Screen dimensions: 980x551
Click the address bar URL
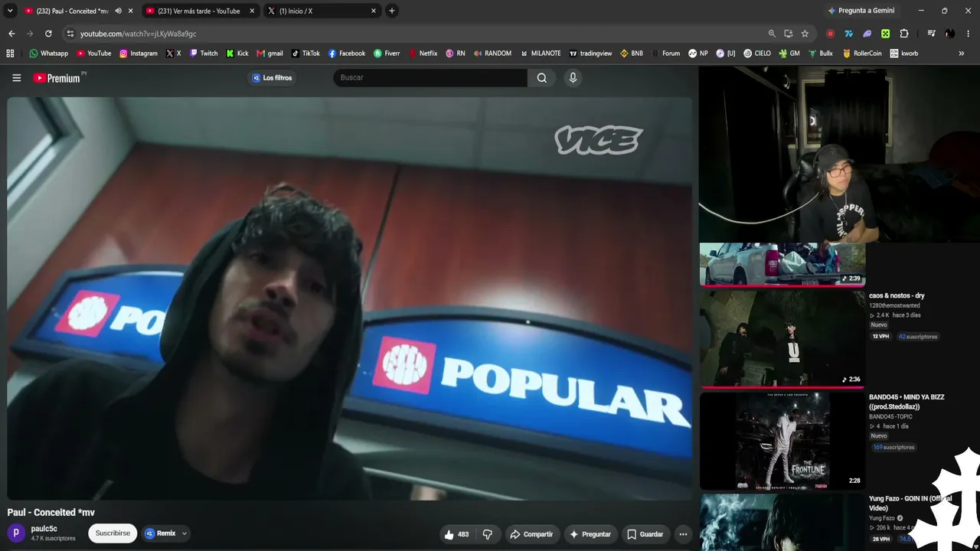pyautogui.click(x=139, y=34)
